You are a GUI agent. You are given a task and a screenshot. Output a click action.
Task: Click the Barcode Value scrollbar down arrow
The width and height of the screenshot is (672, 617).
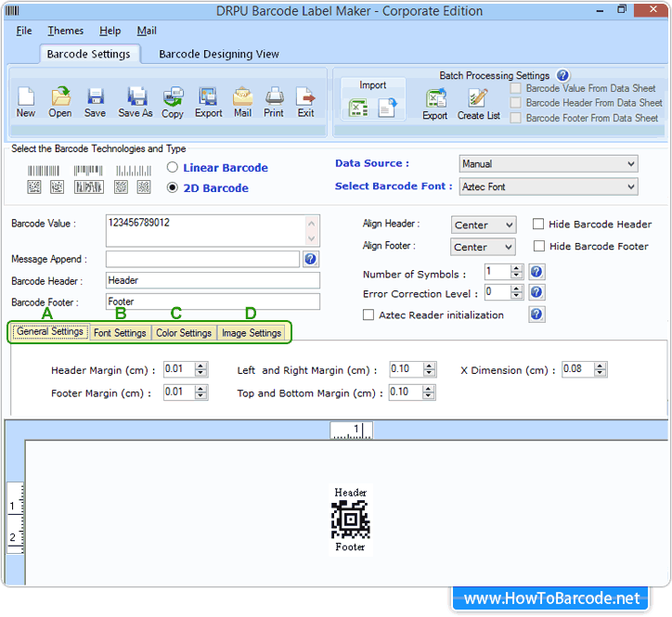click(312, 238)
